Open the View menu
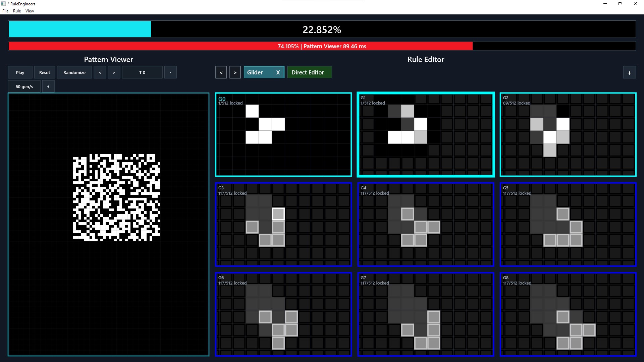 point(30,11)
